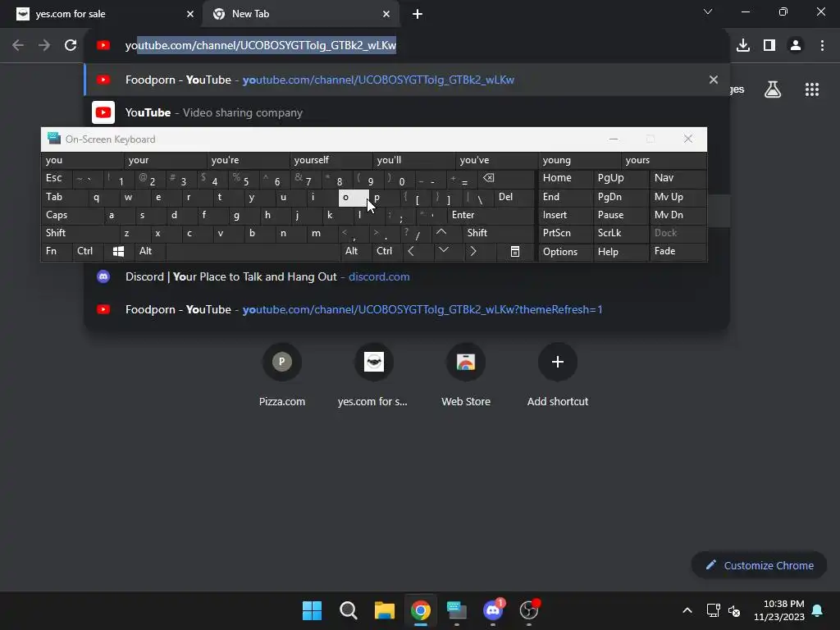The height and width of the screenshot is (630, 840).
Task: Toggle left Alt key on keyboard
Action: (149, 251)
